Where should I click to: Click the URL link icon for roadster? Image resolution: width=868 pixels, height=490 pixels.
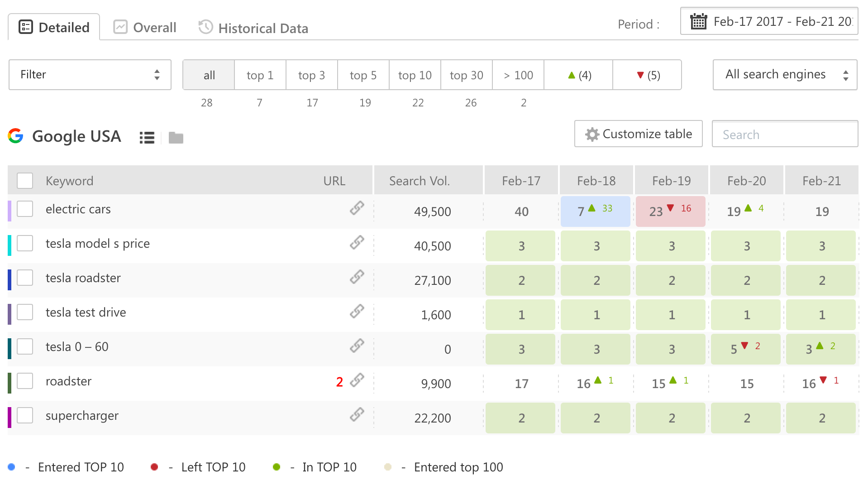coord(357,380)
